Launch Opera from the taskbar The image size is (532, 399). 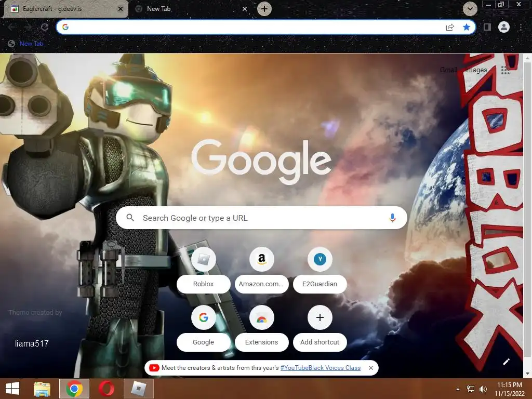pyautogui.click(x=106, y=389)
